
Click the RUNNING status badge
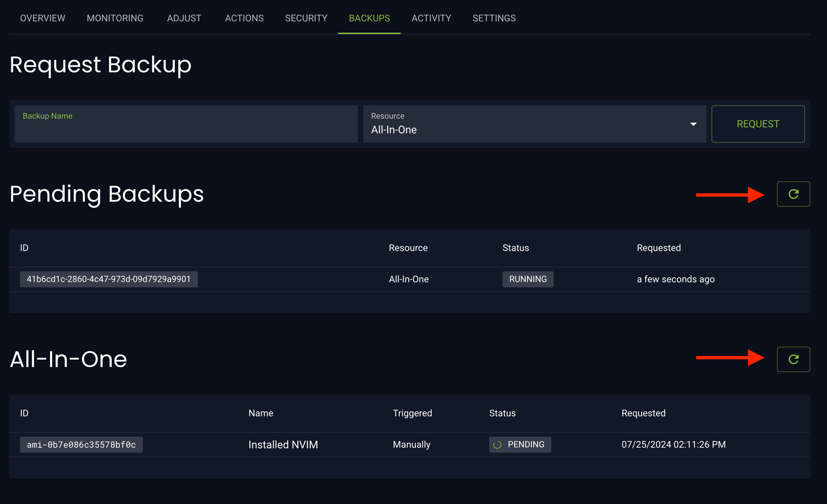(x=528, y=279)
